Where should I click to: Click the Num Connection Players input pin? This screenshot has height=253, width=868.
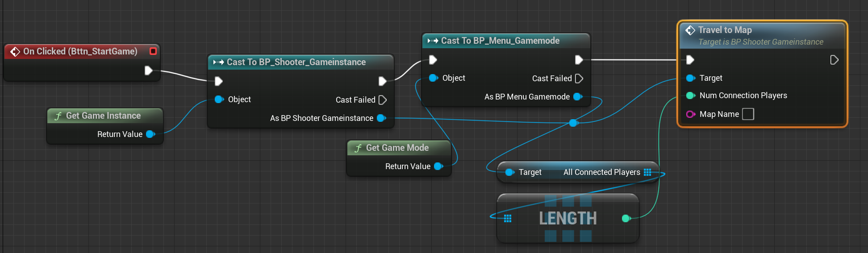coord(690,95)
